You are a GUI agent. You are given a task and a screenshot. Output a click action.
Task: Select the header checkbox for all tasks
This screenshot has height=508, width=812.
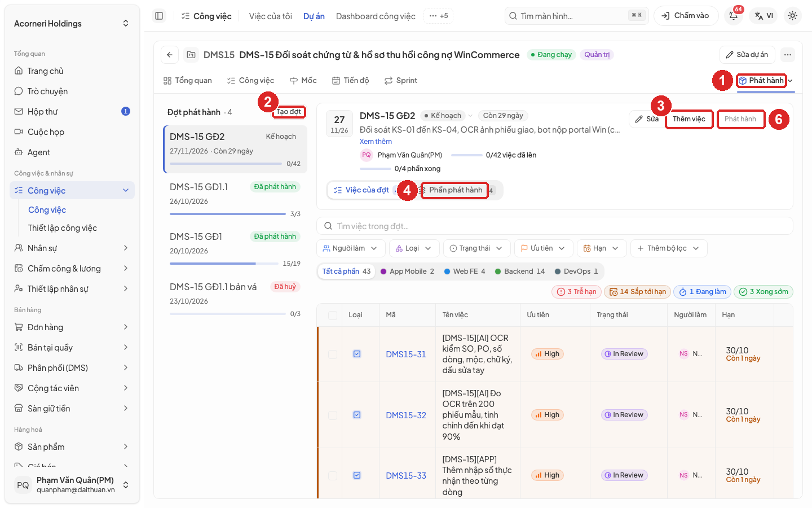333,315
